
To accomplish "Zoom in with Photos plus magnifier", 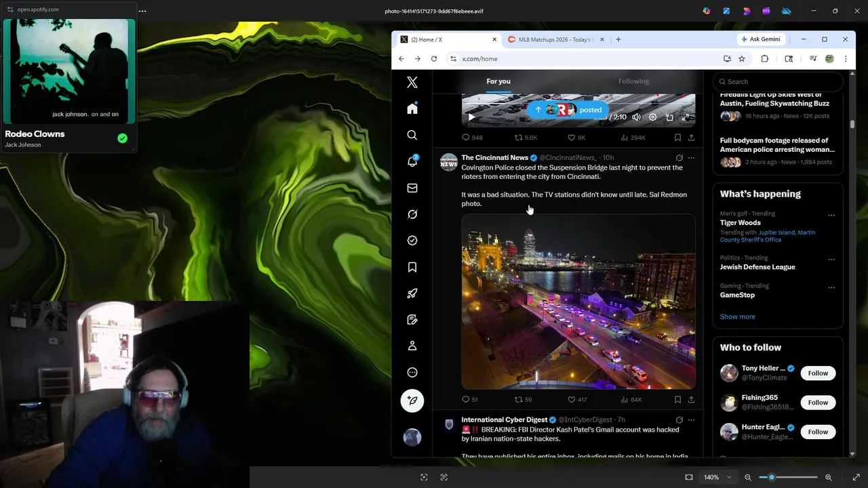I will point(829,477).
